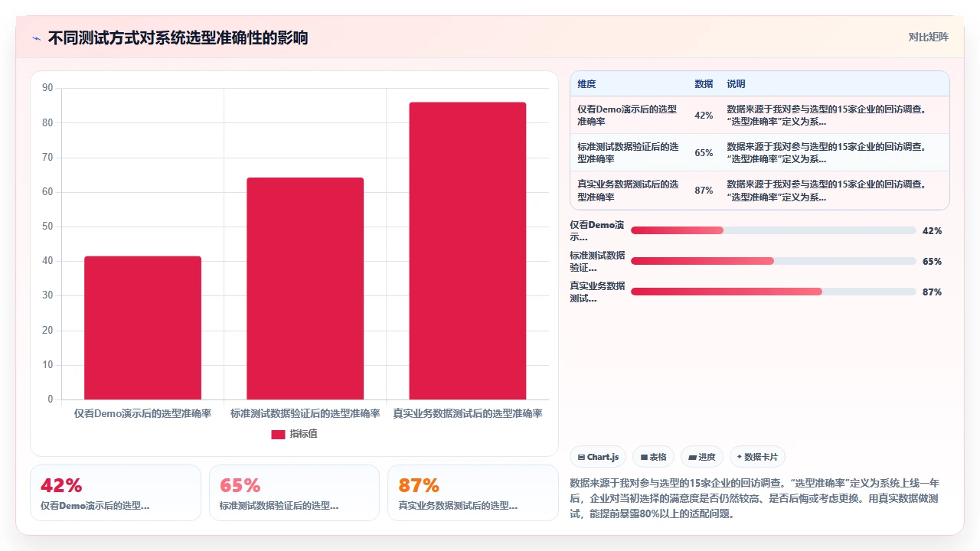Click the 真实业务数据测试 progress label

click(x=597, y=292)
